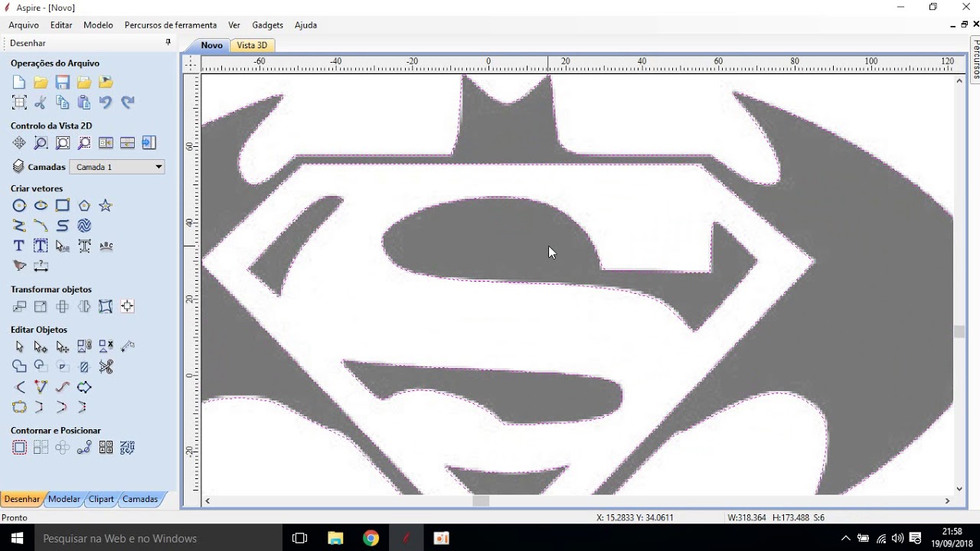Image resolution: width=980 pixels, height=551 pixels.
Task: Select the Draw Circle tool
Action: tap(19, 206)
